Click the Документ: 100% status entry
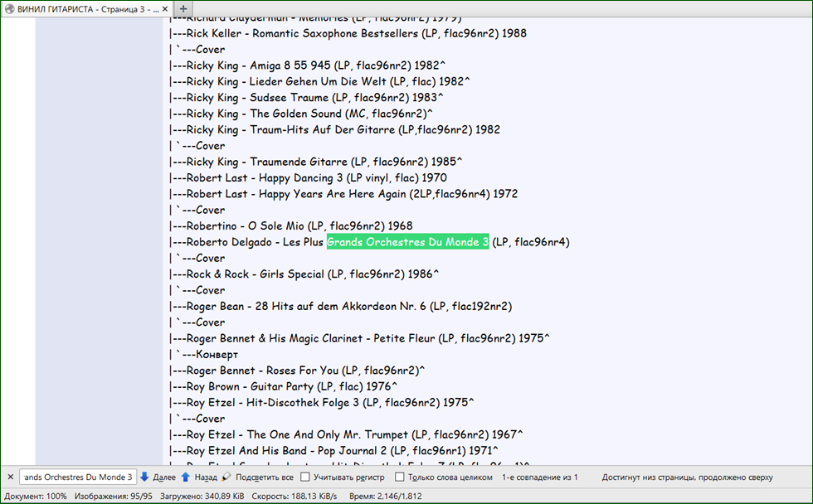Image resolution: width=813 pixels, height=504 pixels. [36, 497]
